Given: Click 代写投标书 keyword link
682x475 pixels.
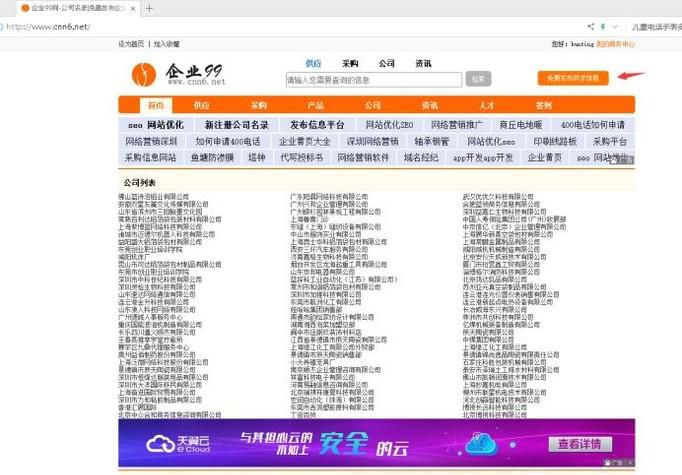Looking at the screenshot, I should click(x=302, y=158).
